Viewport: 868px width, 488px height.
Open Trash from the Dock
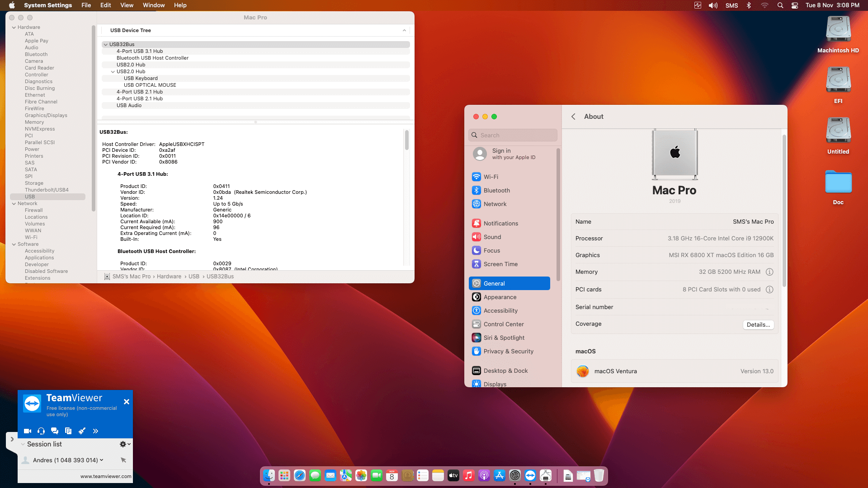click(599, 475)
